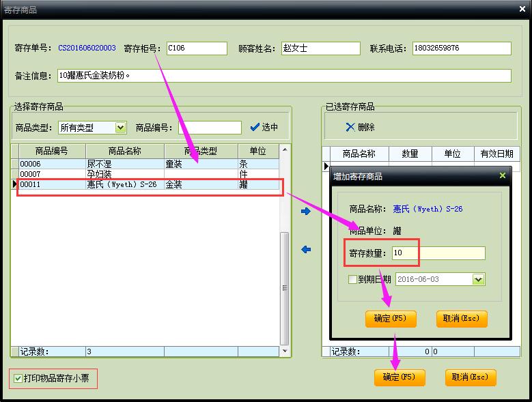Click the left arrow to remove product
Screen dimensions: 532x402
[x=306, y=250]
